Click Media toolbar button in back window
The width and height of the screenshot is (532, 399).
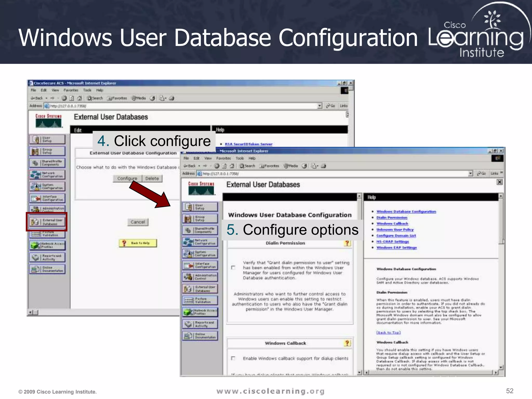point(139,98)
